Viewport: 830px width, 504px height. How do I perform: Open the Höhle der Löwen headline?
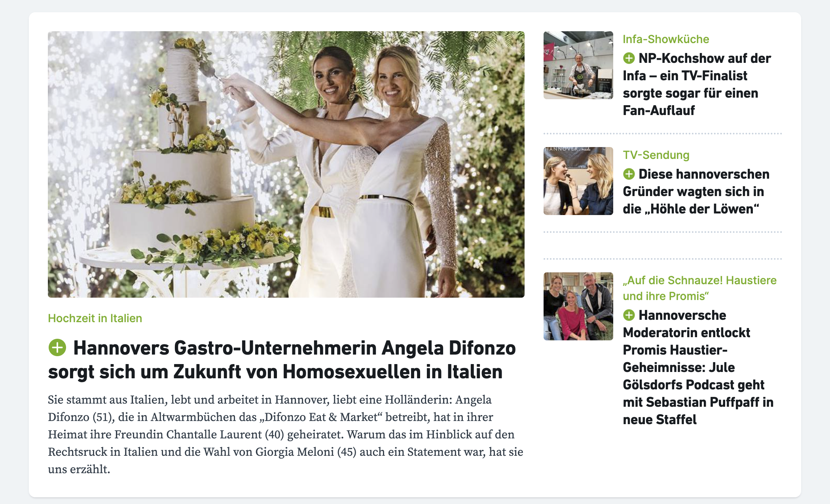click(x=696, y=191)
